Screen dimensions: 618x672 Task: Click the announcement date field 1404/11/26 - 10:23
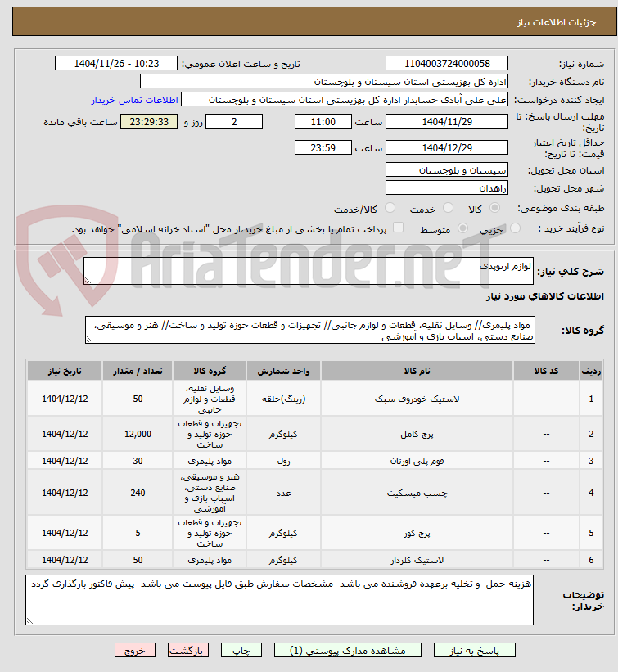coord(116,63)
